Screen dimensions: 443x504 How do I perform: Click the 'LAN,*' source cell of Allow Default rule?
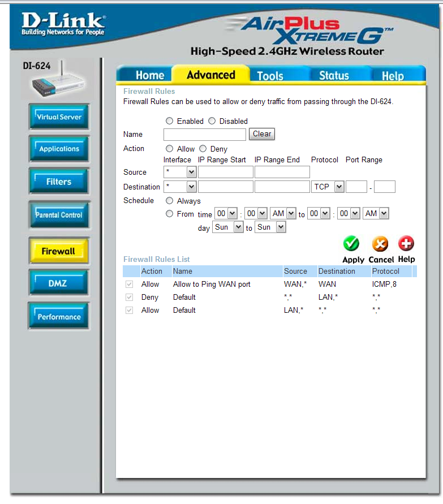click(294, 311)
